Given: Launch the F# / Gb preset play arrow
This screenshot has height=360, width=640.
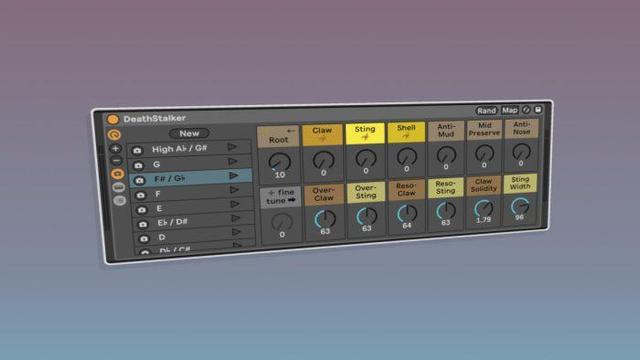Looking at the screenshot, I should 233,176.
